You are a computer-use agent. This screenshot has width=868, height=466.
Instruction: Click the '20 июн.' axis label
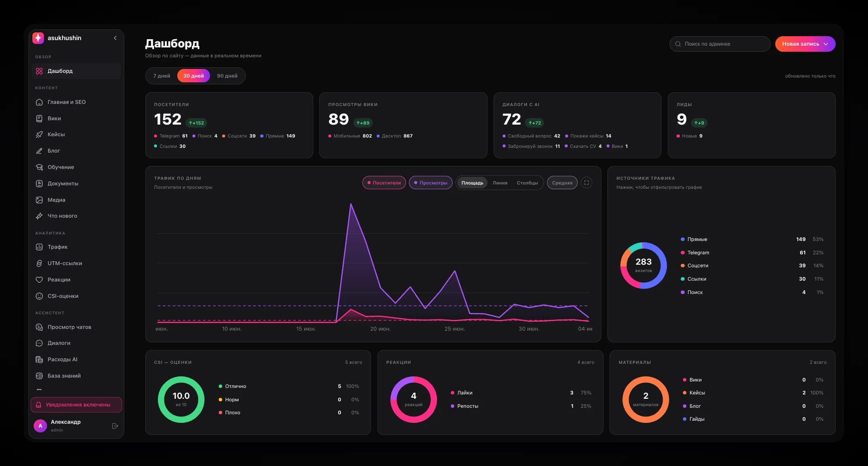tap(381, 329)
